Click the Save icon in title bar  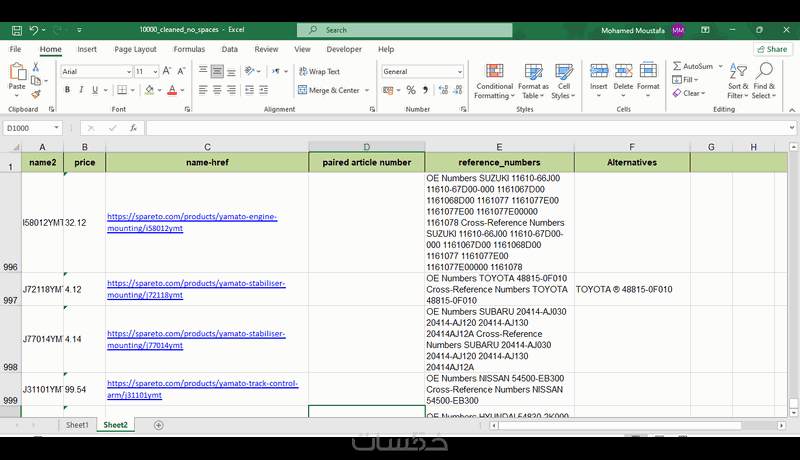tap(17, 30)
